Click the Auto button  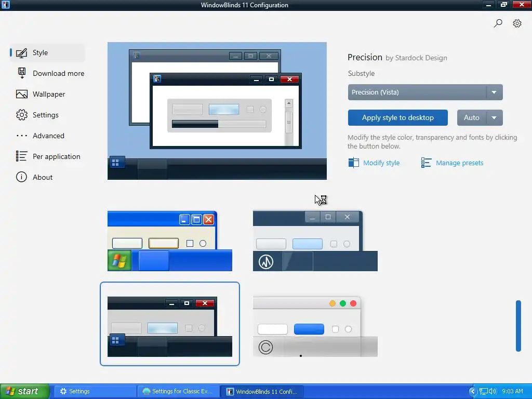point(472,118)
